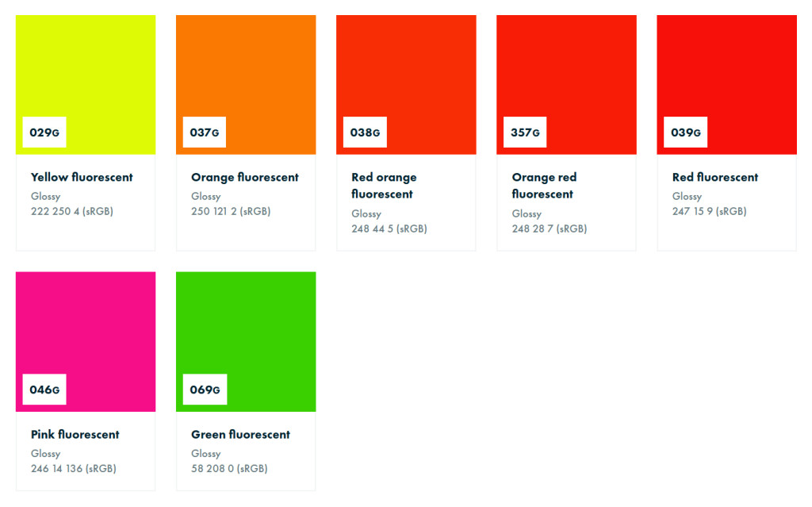
Task: Click the 037G code badge
Action: (x=205, y=133)
